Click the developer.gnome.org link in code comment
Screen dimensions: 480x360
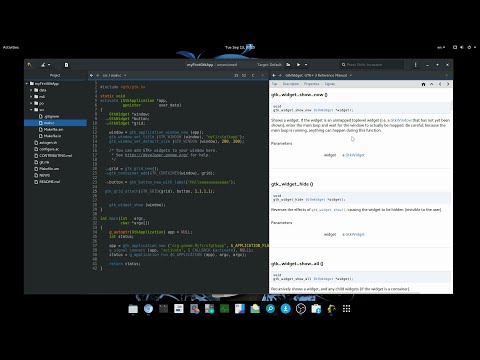click(x=156, y=155)
